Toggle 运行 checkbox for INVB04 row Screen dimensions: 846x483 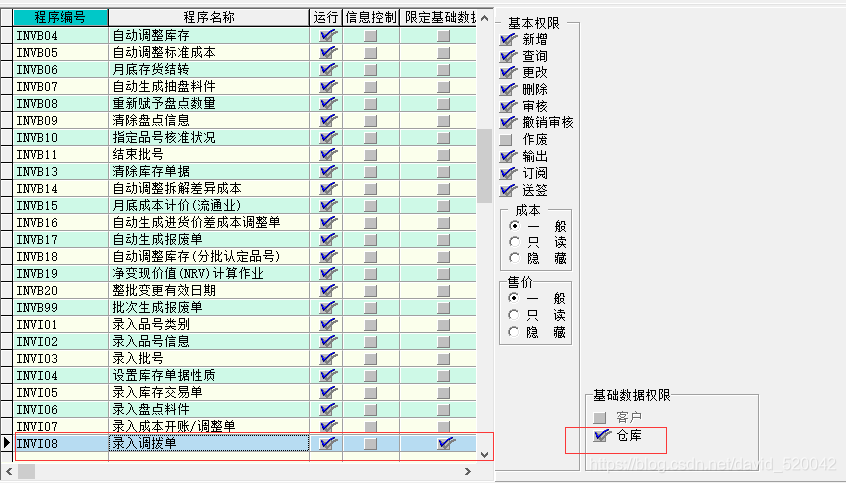[328, 36]
